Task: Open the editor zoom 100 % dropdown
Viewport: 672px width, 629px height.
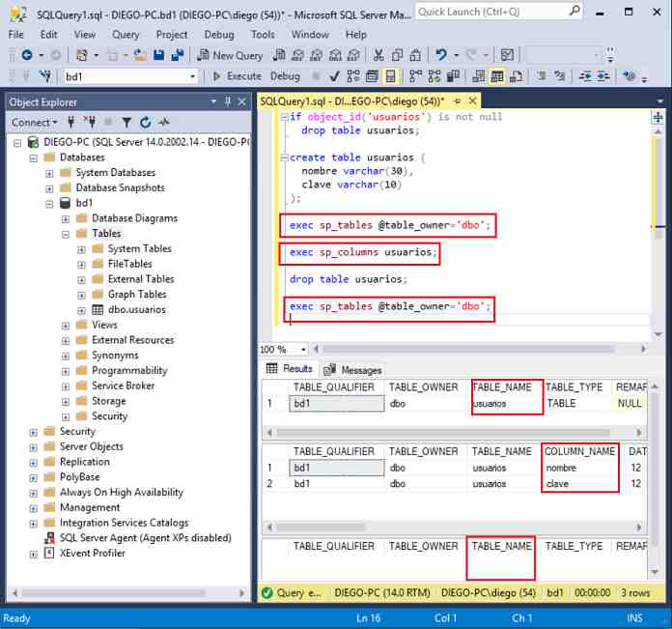Action: 303,350
